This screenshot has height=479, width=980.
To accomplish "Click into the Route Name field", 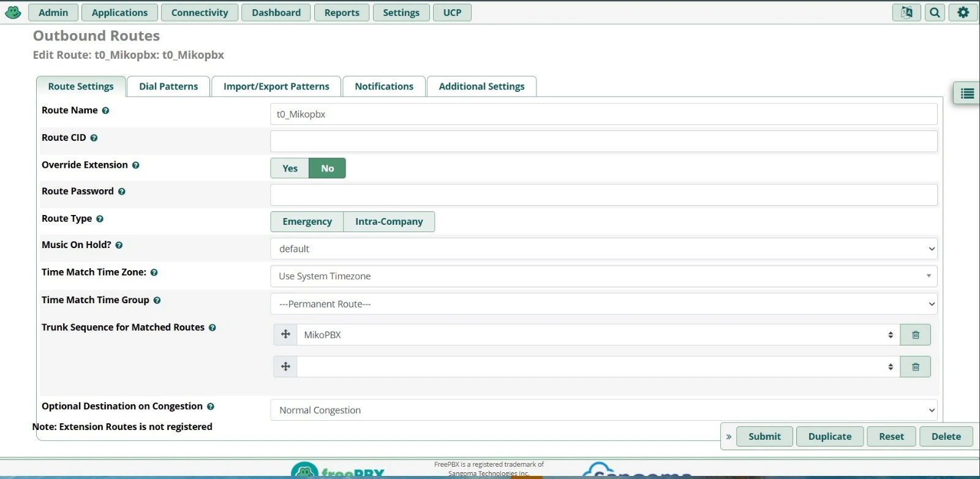I will point(604,114).
